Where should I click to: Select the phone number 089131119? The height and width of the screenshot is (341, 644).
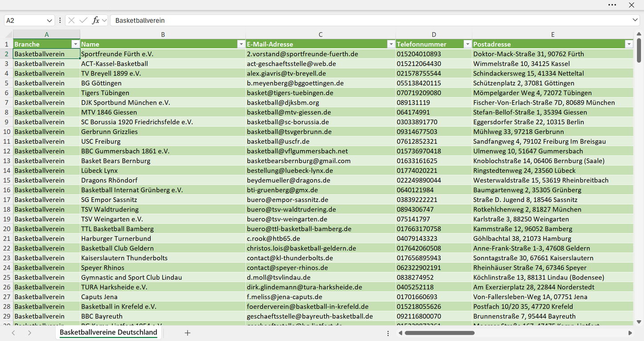434,102
